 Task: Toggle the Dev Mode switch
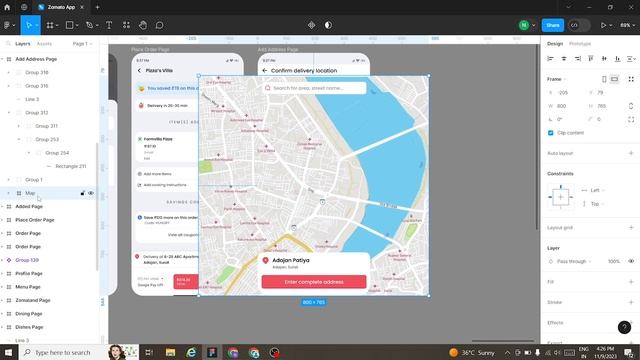coord(579,25)
